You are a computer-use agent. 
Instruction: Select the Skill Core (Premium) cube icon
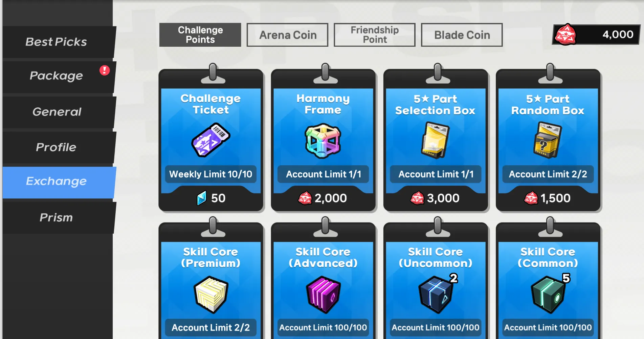click(x=211, y=294)
